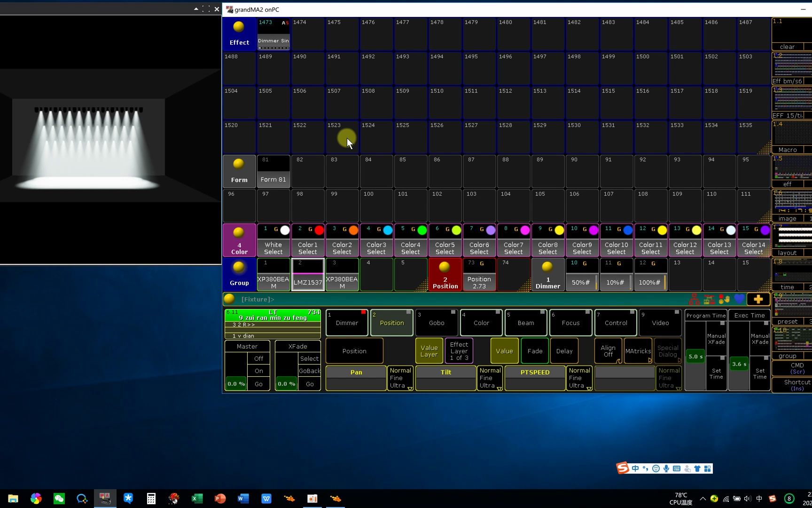Open the Effect pool button

click(239, 34)
